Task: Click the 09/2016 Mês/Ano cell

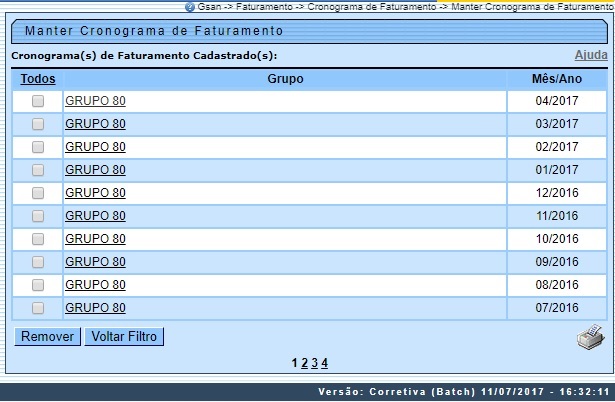Action: pos(557,262)
